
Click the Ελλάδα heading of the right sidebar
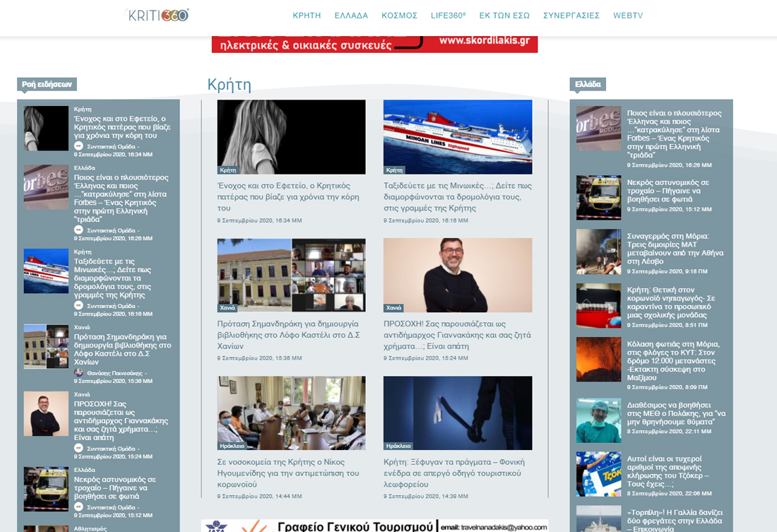click(587, 84)
